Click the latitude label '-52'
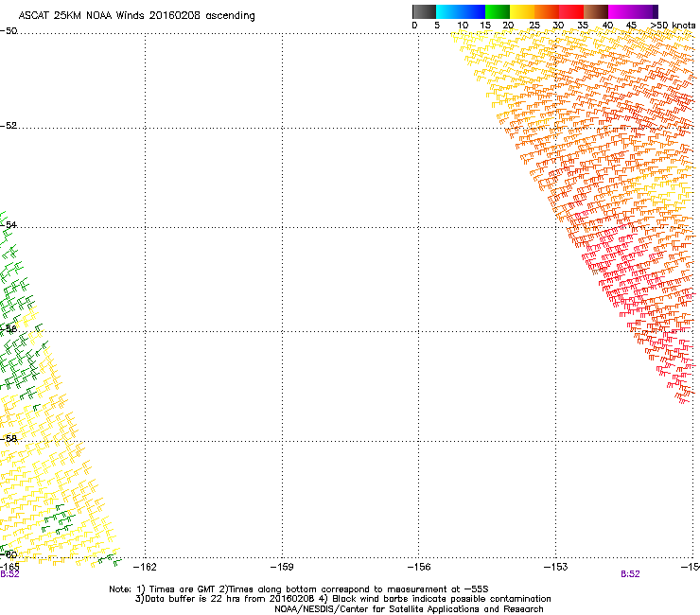 tap(9, 126)
